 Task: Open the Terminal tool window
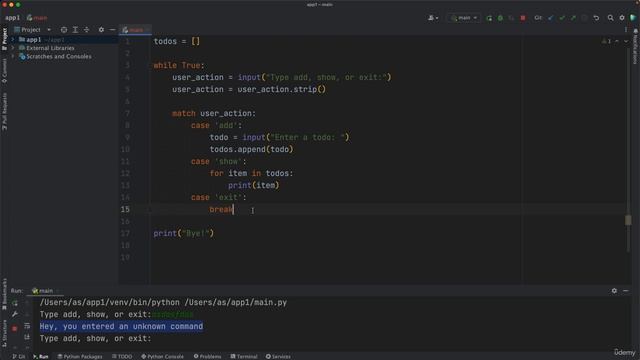pos(244,356)
